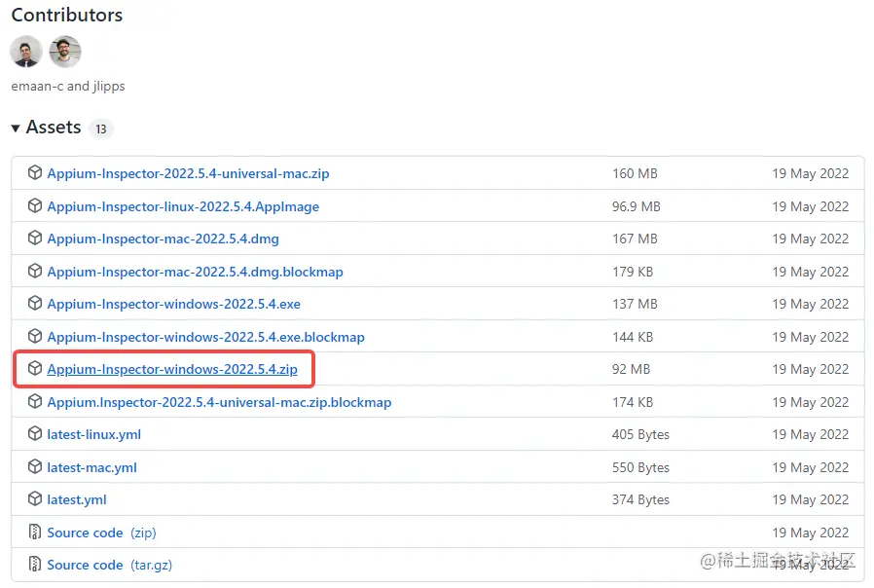Download Source code (zip)
This screenshot has width=874, height=588.
click(101, 533)
